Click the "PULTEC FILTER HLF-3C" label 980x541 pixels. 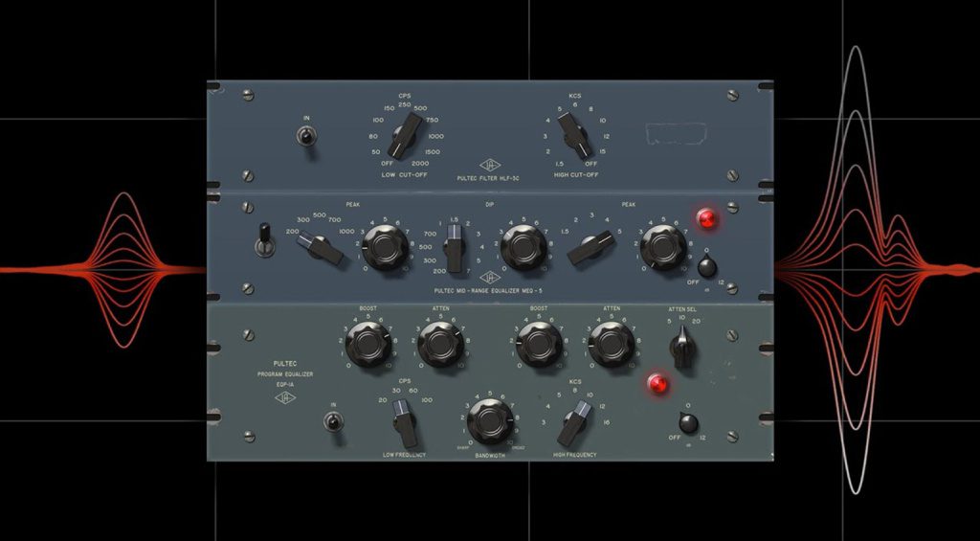pos(488,178)
